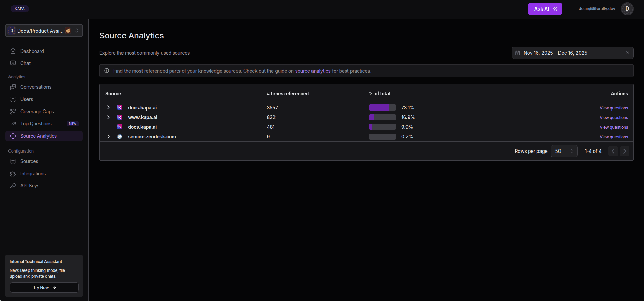Click the Internal Technical Assistant promo title
The width and height of the screenshot is (644, 301).
[x=36, y=262]
